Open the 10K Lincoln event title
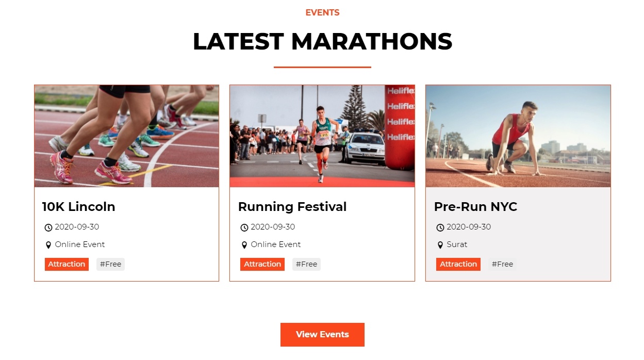The height and width of the screenshot is (360, 644). 78,207
